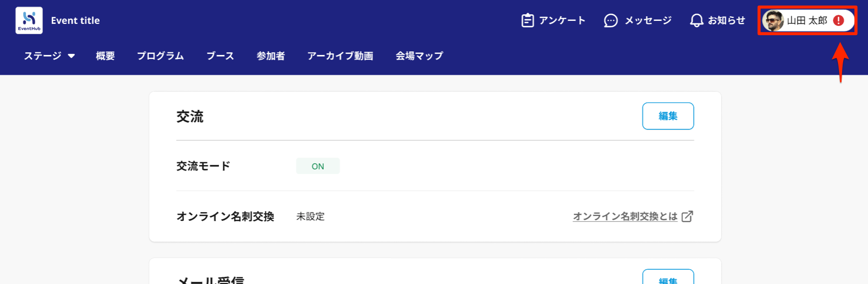Viewport: 868px width, 284px height.
Task: Click 編集 button in 交流 section
Action: (668, 116)
